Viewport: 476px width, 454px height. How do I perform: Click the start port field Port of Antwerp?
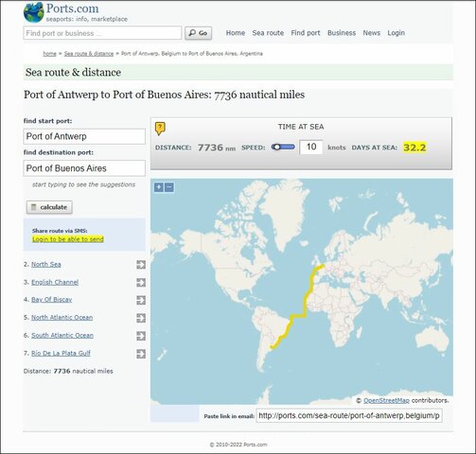coord(84,136)
